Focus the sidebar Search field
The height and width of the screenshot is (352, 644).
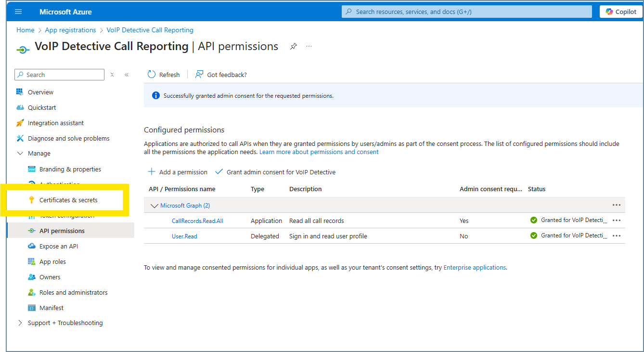pos(60,75)
